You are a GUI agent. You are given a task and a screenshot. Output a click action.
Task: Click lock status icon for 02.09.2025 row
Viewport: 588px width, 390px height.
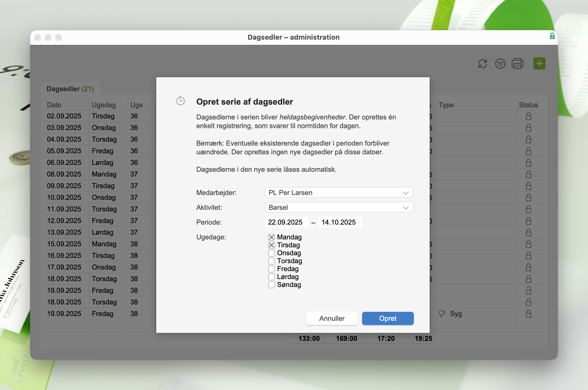click(x=528, y=116)
